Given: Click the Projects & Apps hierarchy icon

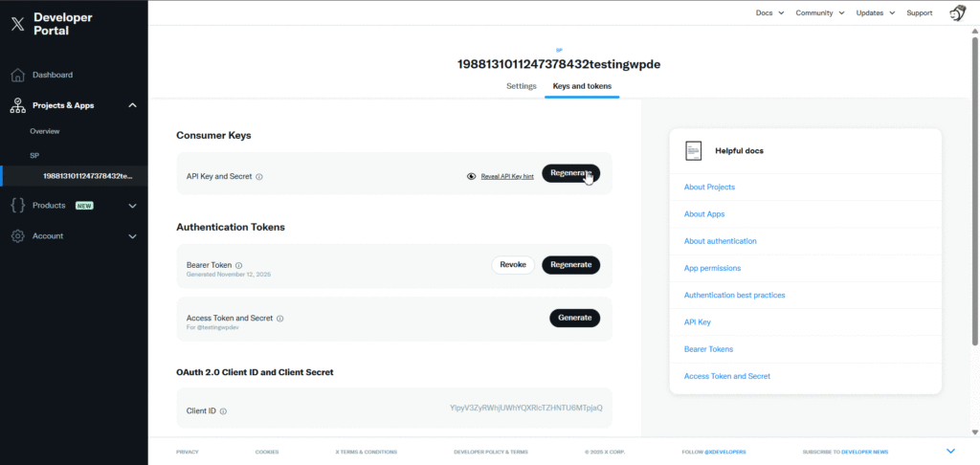Looking at the screenshot, I should tap(17, 105).
